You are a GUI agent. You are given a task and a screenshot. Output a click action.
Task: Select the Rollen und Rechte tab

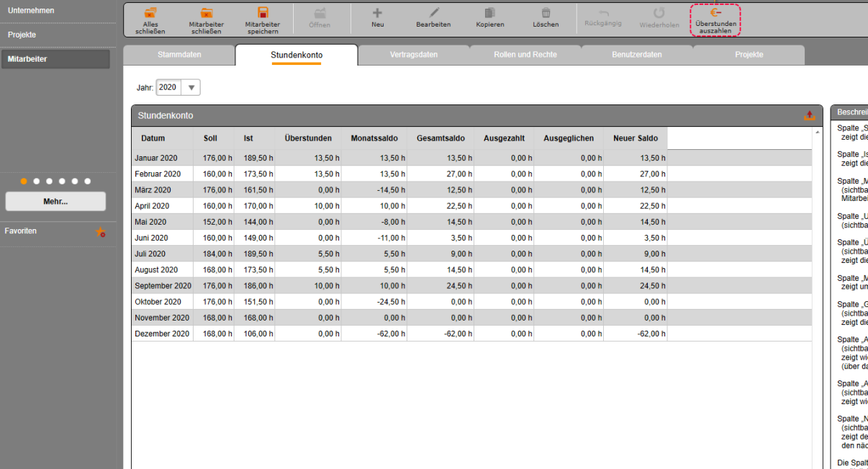click(525, 55)
